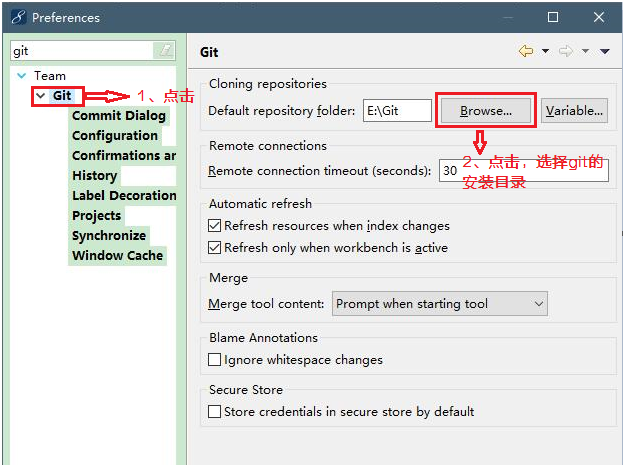Click the Variable... button

[574, 110]
